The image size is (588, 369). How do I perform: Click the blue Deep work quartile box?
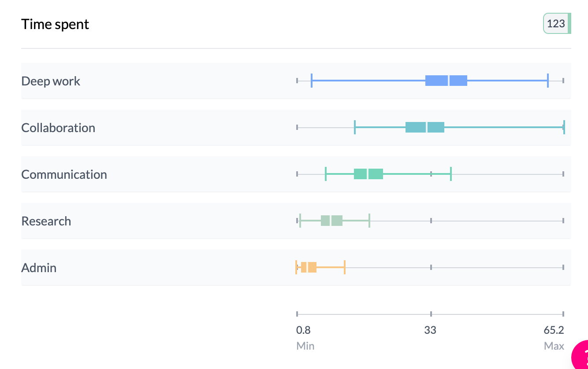(446, 81)
